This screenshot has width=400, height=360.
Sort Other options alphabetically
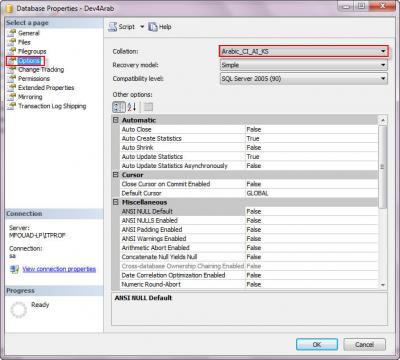click(132, 107)
